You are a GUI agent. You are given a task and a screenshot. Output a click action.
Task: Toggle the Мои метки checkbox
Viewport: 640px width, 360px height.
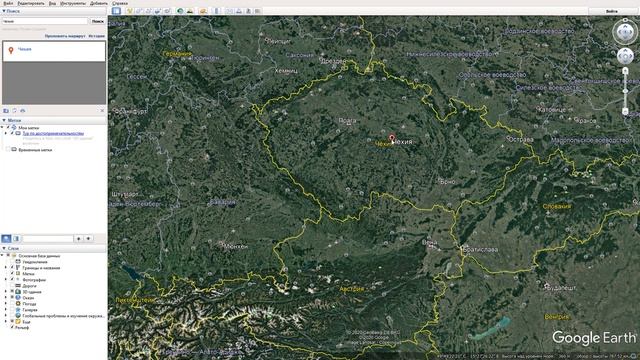8,128
